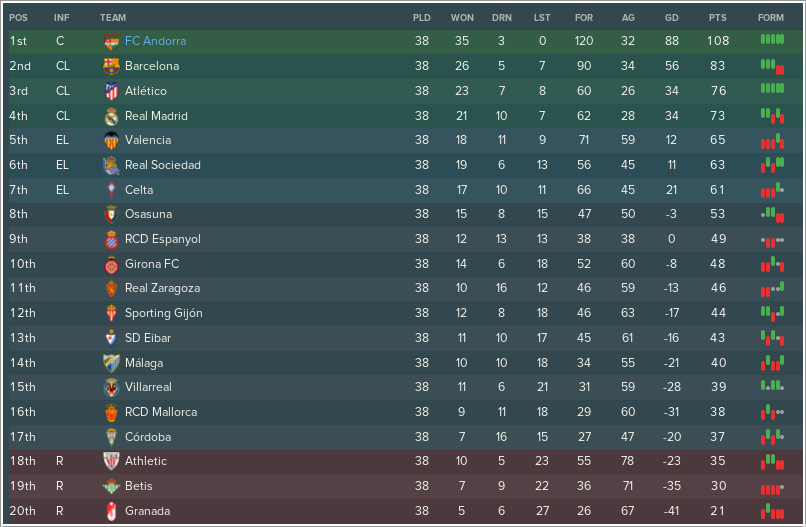Select the Celta row in 7th place

coord(403,190)
